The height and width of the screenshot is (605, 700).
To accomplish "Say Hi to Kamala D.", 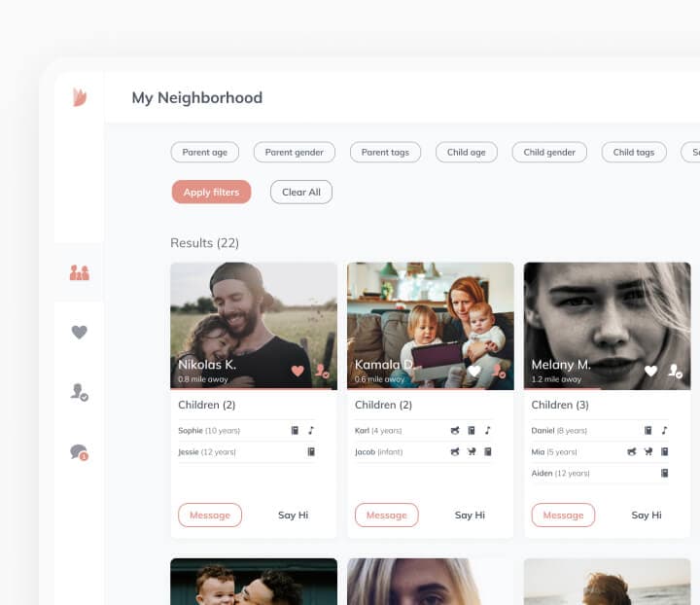I will 470,515.
